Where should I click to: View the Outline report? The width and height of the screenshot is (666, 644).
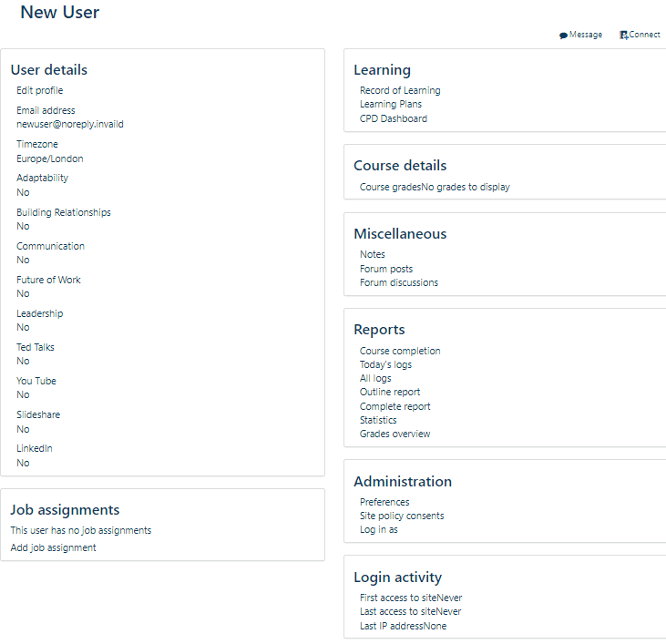(x=390, y=392)
